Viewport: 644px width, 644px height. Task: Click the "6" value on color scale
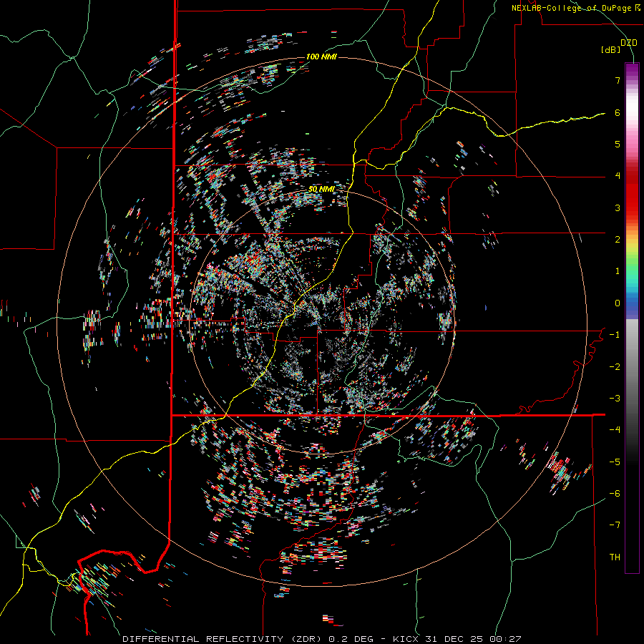coord(618,112)
